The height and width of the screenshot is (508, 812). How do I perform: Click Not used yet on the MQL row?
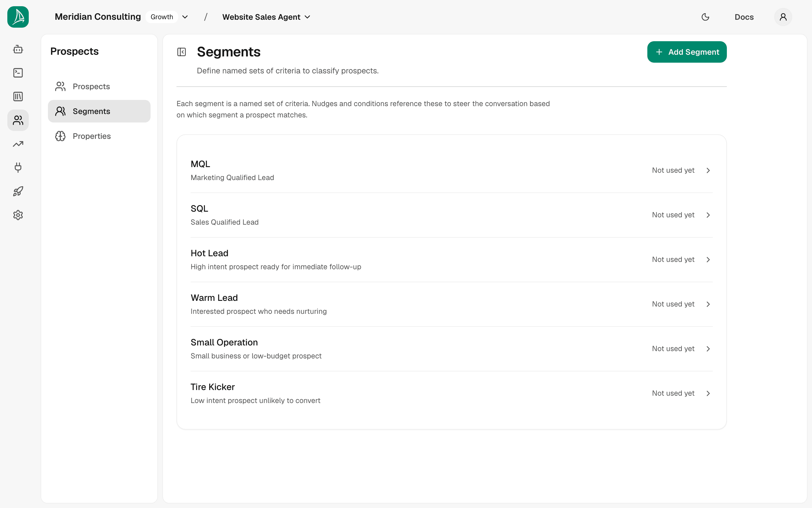(x=673, y=170)
